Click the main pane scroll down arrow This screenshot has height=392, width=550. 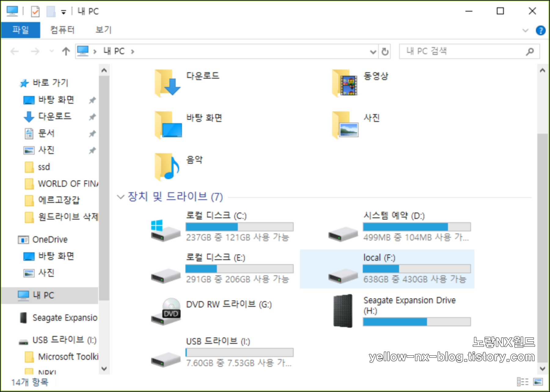pos(542,368)
